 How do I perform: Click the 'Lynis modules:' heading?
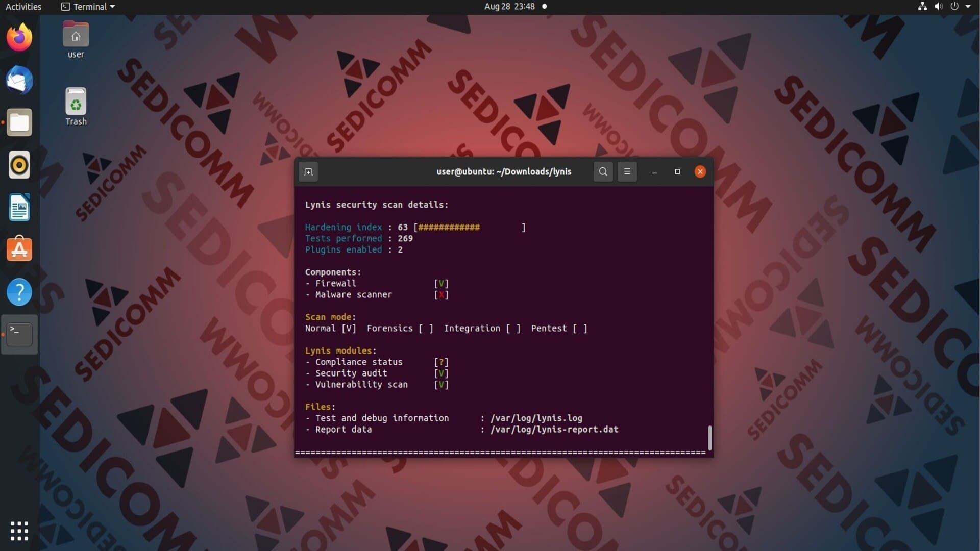(340, 351)
